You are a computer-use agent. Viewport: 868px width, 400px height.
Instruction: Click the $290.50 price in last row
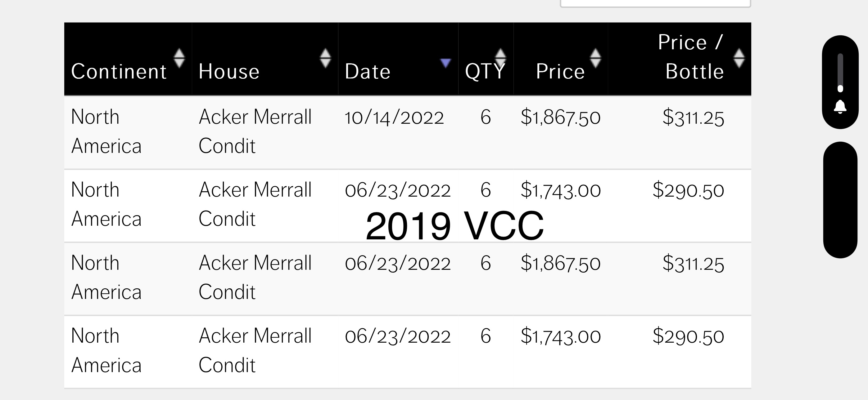688,336
